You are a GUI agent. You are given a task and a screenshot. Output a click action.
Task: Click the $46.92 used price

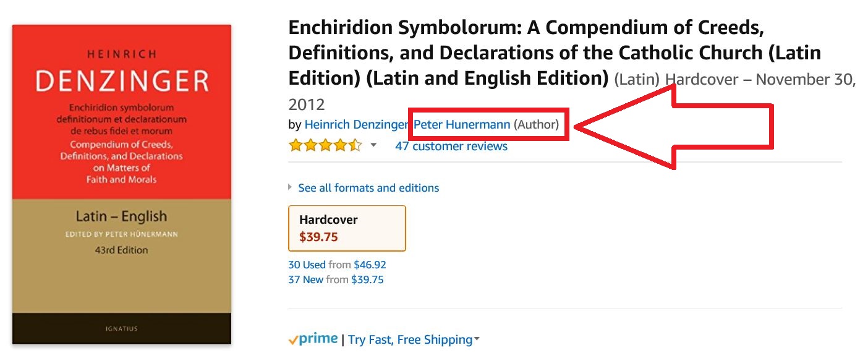370,265
